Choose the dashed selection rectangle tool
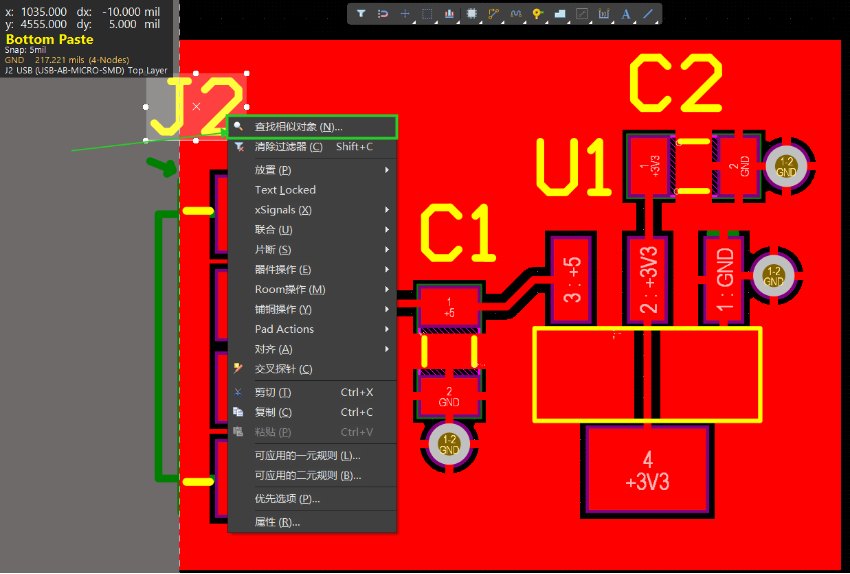Viewport: 850px width, 574px height. [x=427, y=14]
